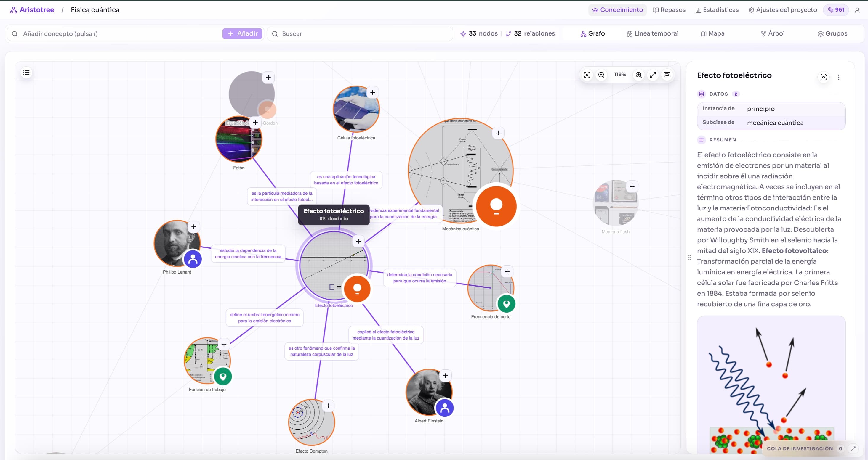Click the plus on Efecto Compton node
This screenshot has width=868, height=460.
[328, 406]
